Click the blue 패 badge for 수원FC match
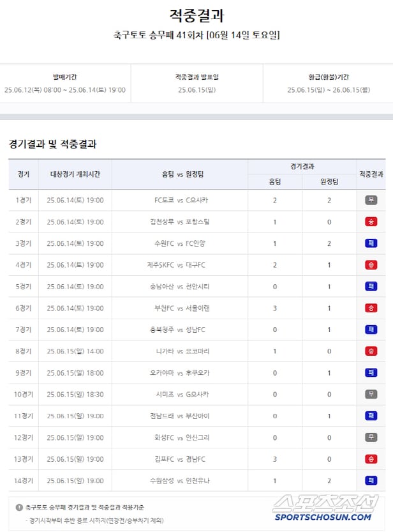This screenshot has height=532, width=393. coord(371,243)
